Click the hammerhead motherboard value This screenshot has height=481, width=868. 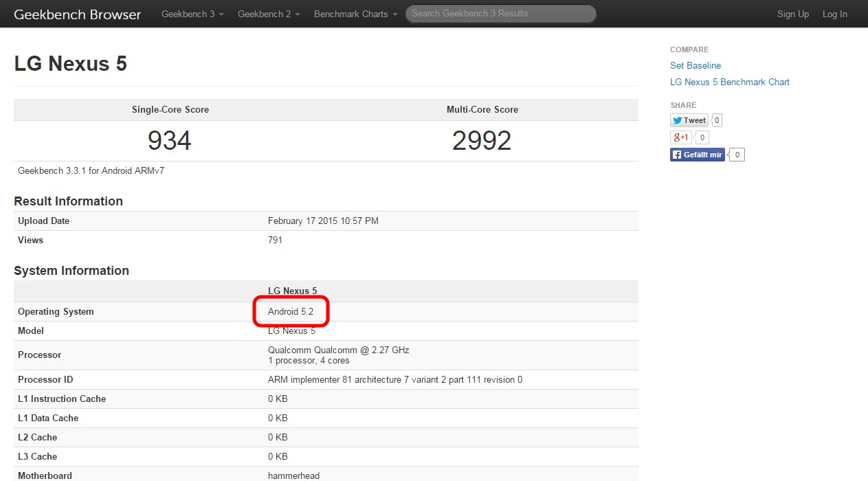point(293,476)
